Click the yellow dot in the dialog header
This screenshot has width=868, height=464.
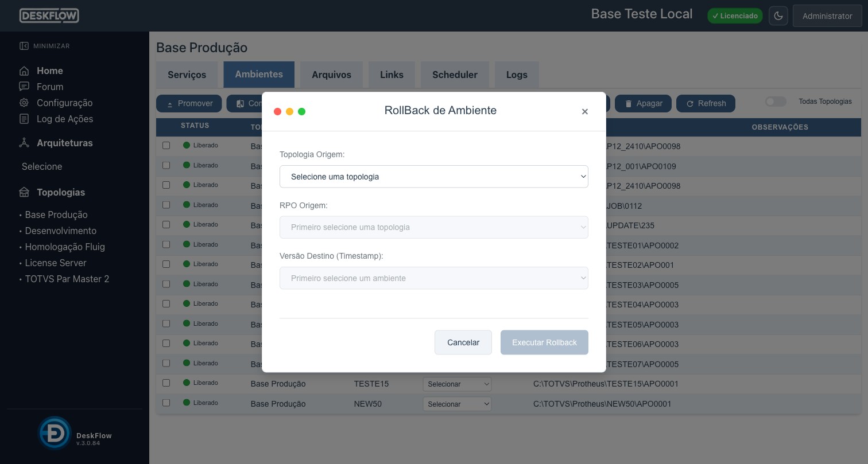coord(289,111)
